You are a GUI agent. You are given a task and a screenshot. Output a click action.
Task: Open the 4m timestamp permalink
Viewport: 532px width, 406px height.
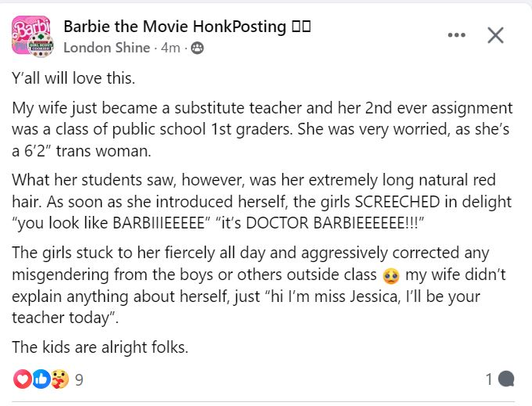click(x=171, y=48)
